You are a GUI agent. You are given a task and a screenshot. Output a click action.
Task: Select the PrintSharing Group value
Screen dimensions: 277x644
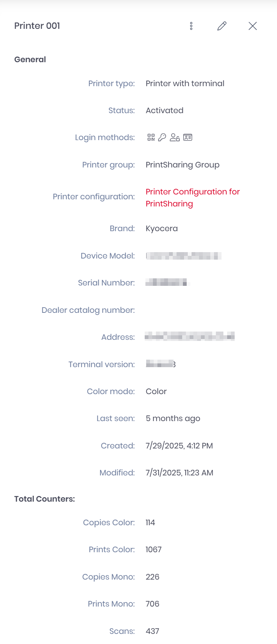183,164
